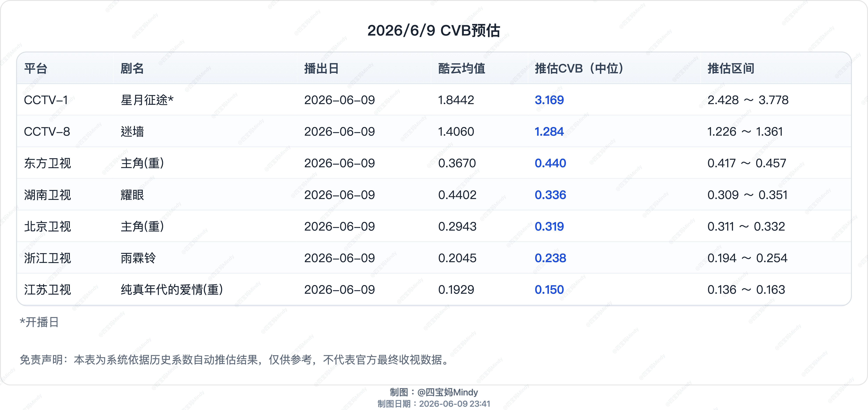Image resolution: width=868 pixels, height=410 pixels.
Task: Select the 'CCTV-8' platform cell
Action: pos(47,132)
